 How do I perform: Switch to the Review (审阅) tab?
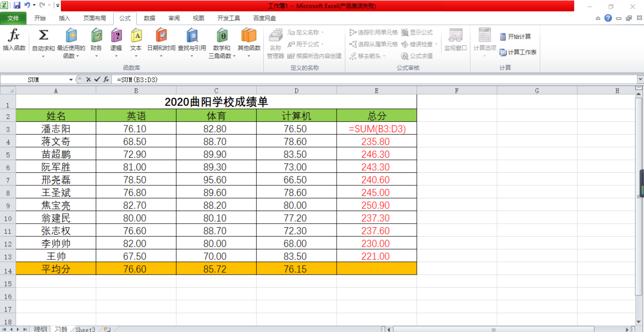coord(174,18)
